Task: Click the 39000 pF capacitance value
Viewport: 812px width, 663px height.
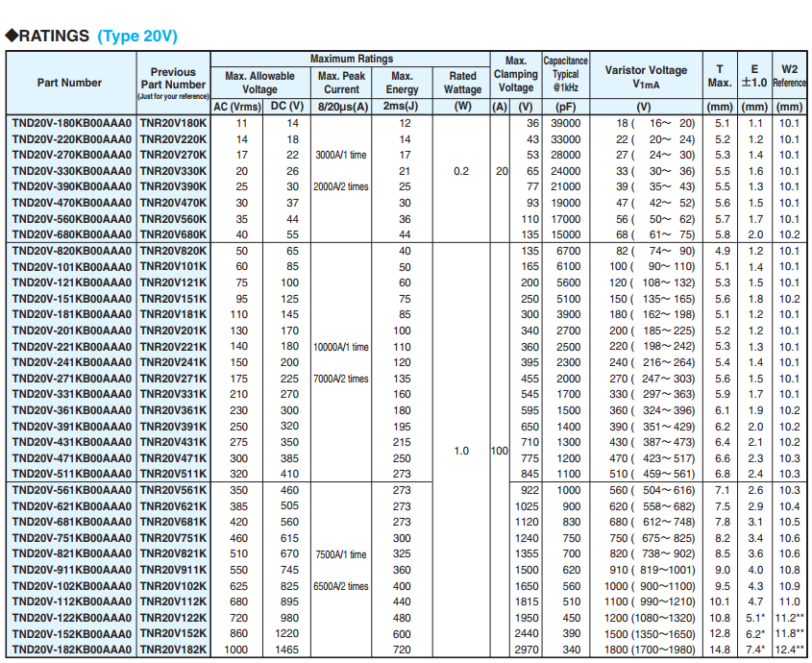Action: (x=565, y=123)
